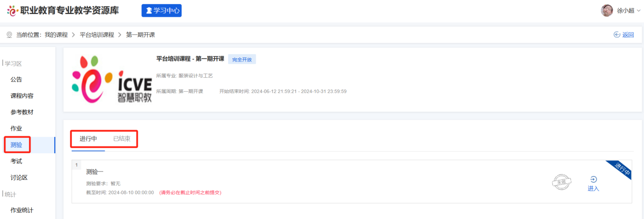Open 课程内容 in the sidebar
The height and width of the screenshot is (219, 644).
pyautogui.click(x=22, y=96)
